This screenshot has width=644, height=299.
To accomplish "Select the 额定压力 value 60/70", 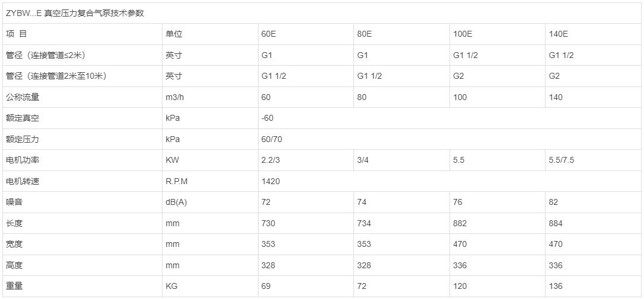I will point(270,139).
